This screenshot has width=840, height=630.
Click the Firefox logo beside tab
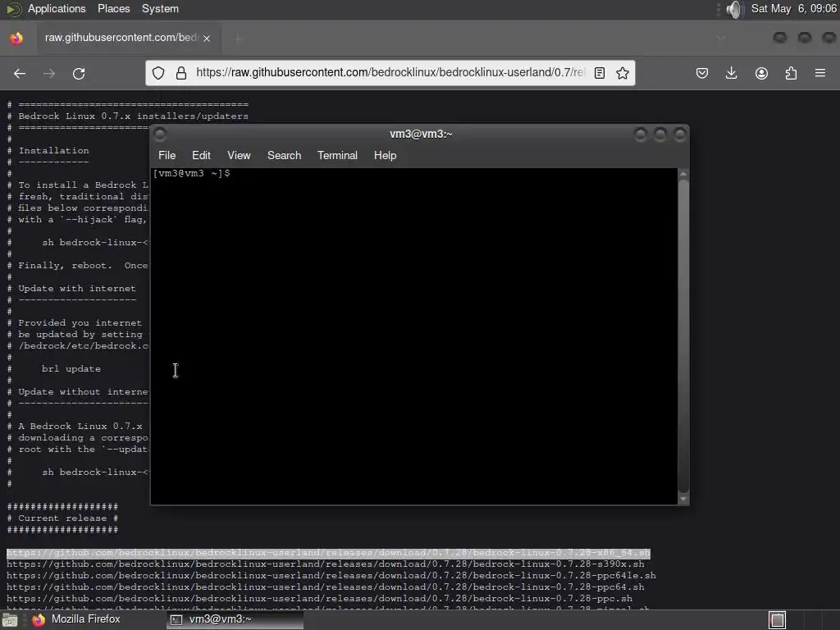click(x=16, y=38)
